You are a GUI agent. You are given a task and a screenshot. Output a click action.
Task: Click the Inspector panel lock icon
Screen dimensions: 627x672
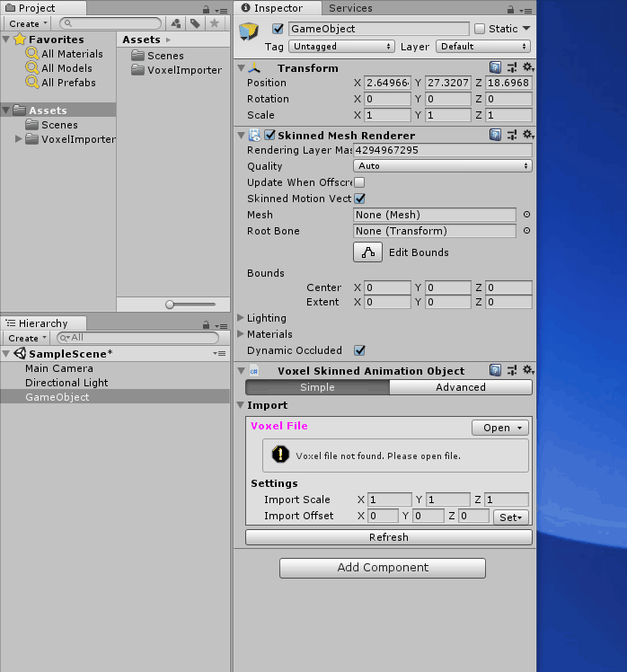(x=510, y=9)
